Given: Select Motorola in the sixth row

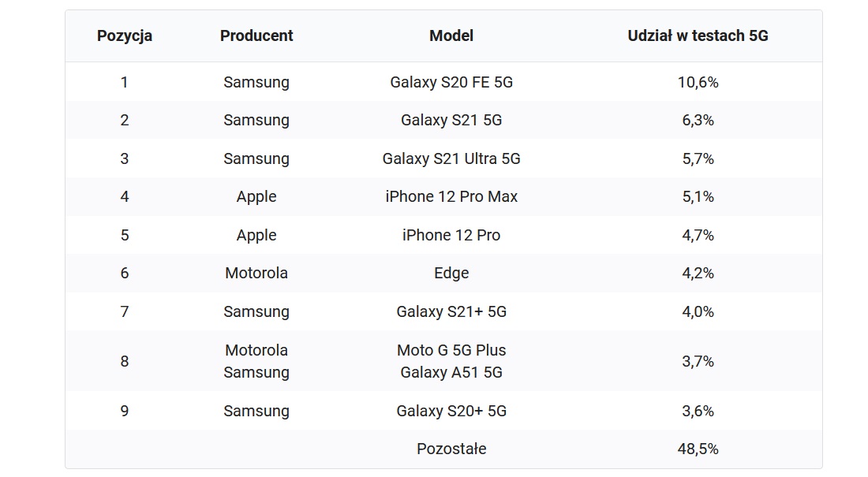Looking at the screenshot, I should point(256,273).
